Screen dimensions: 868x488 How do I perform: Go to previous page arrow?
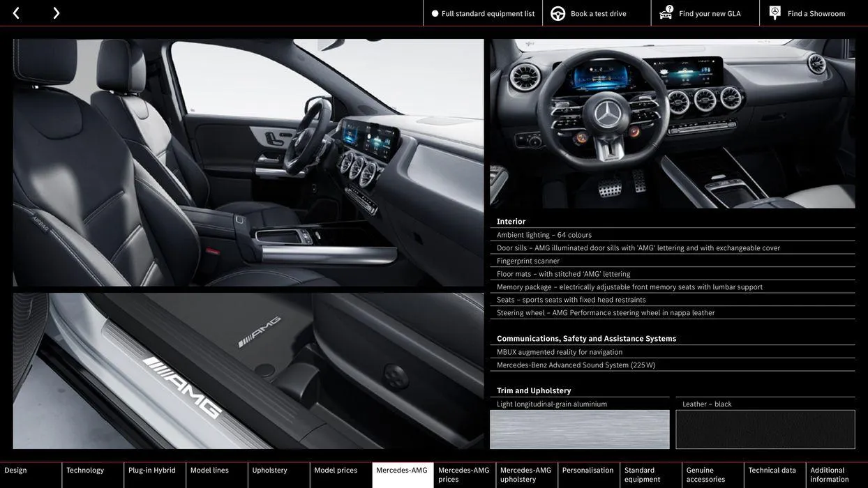click(16, 13)
